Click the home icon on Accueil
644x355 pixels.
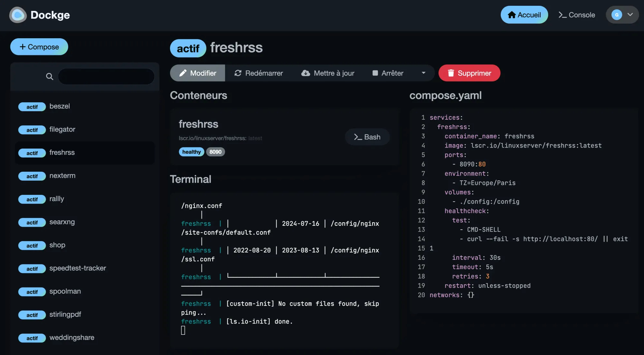[511, 15]
